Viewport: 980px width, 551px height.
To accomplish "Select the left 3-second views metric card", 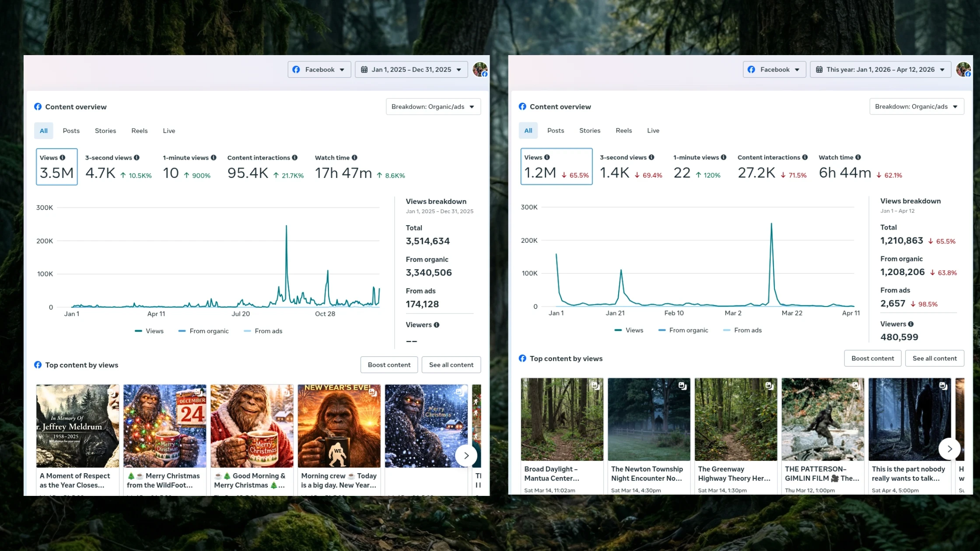I will click(x=118, y=167).
